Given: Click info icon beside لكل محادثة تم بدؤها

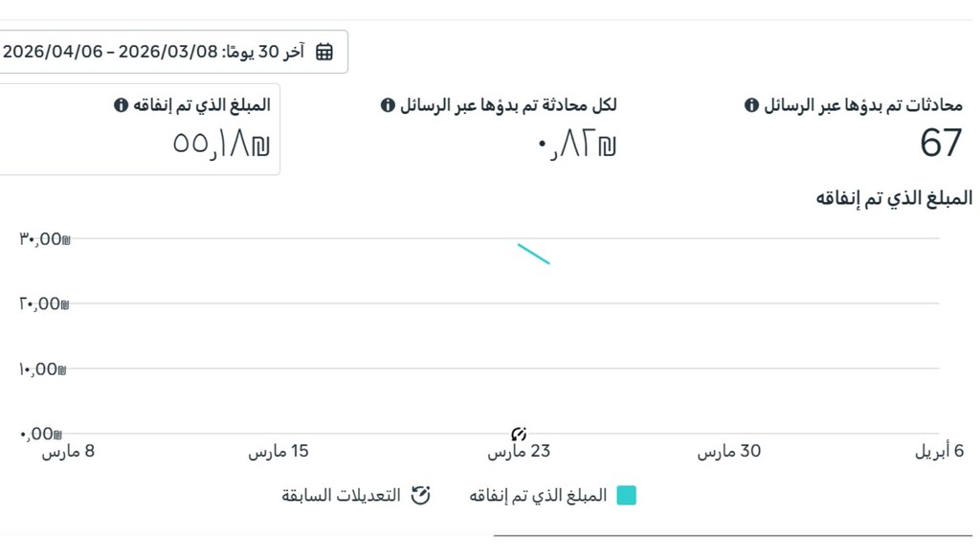Looking at the screenshot, I should pyautogui.click(x=388, y=105).
